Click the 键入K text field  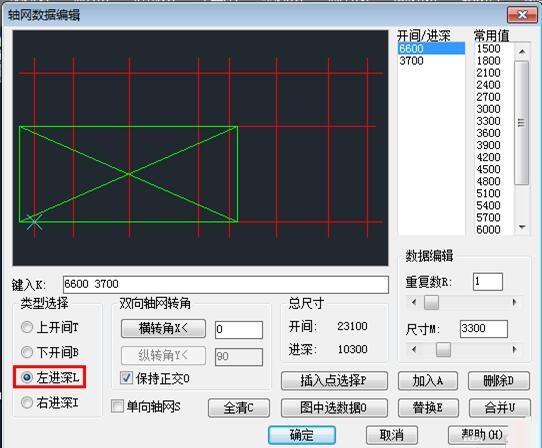pyautogui.click(x=226, y=284)
